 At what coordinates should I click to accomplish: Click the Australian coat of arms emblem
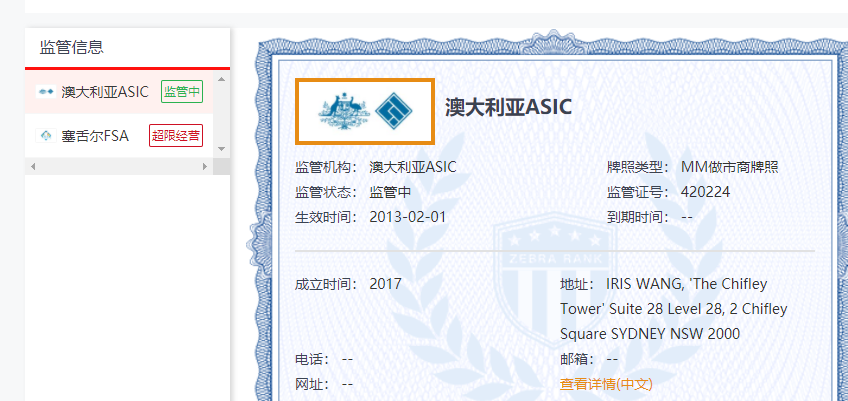click(x=340, y=111)
